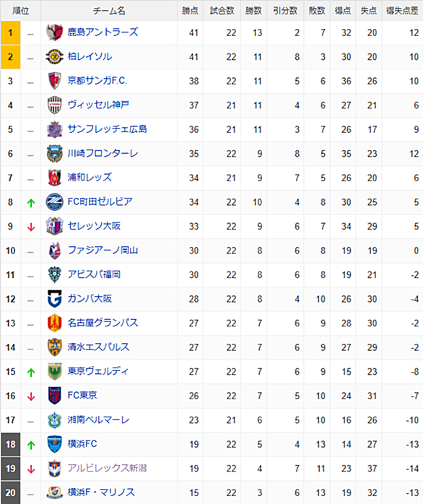The height and width of the screenshot is (504, 423).
Task: Open 浦和レッズ team link
Action: tap(90, 178)
